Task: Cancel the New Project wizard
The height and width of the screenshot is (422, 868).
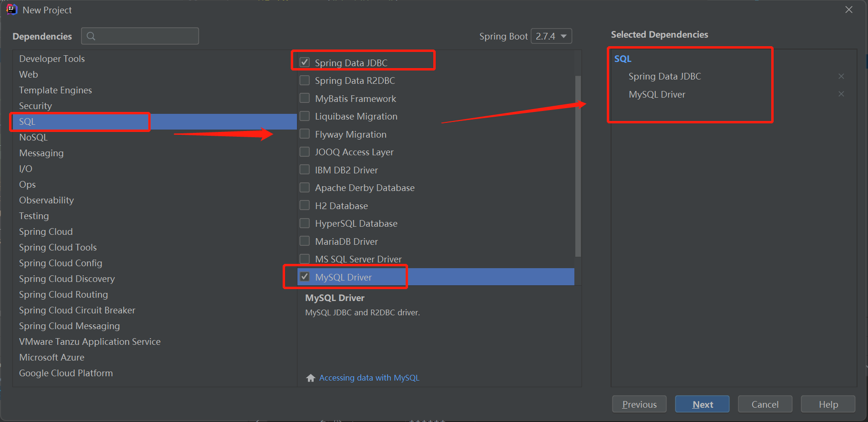Action: click(765, 404)
